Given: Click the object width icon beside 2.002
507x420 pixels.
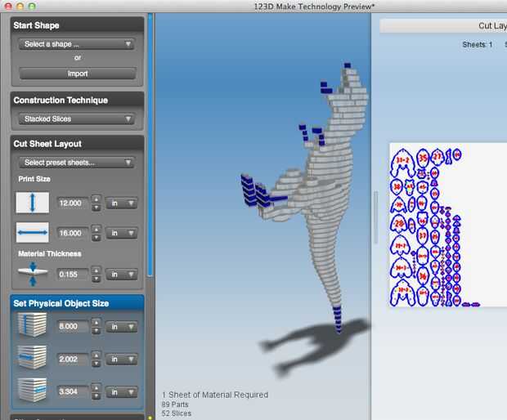Looking at the screenshot, I should coord(33,357).
